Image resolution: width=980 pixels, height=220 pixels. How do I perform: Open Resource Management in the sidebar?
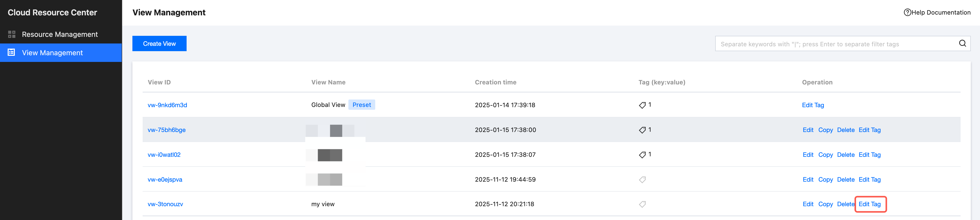(x=60, y=34)
